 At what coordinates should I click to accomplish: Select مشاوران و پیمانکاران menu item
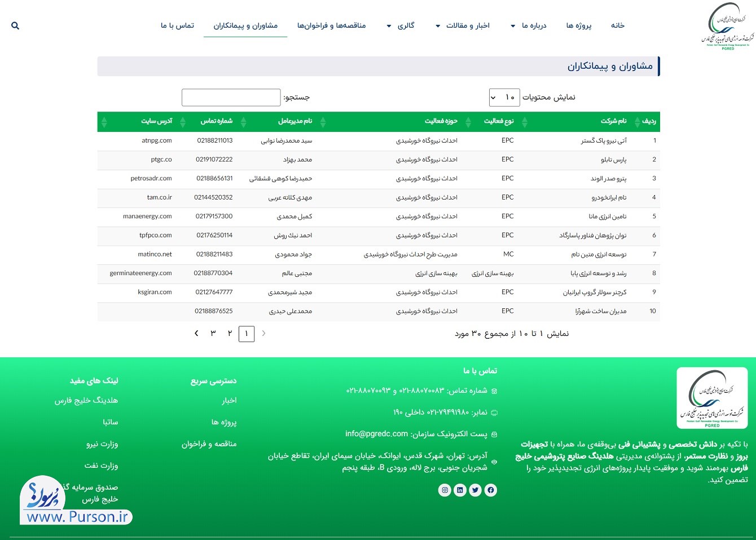tap(245, 25)
